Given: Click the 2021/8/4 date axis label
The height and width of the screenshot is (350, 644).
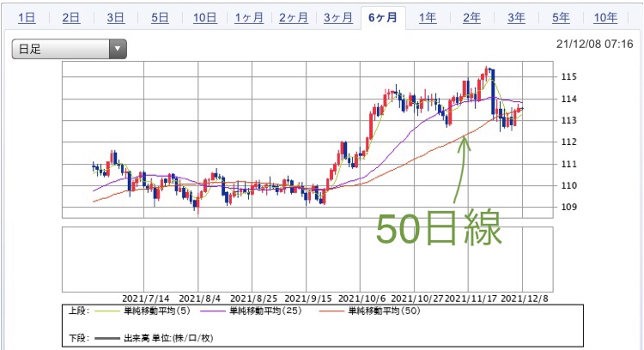Looking at the screenshot, I should (199, 299).
